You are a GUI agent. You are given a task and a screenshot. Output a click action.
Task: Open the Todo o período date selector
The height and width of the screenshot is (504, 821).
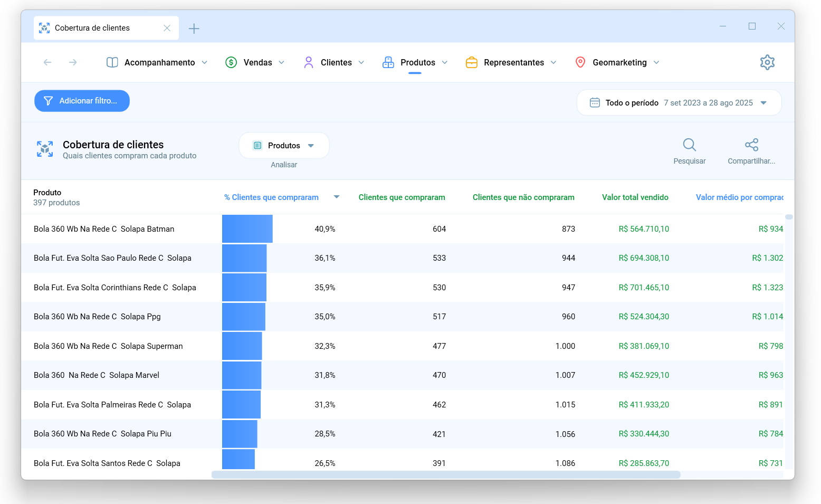pos(679,103)
